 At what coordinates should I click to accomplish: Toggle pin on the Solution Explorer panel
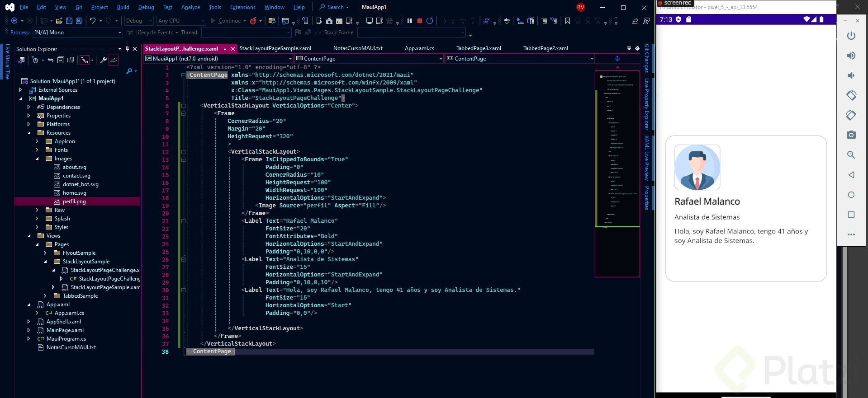point(127,49)
